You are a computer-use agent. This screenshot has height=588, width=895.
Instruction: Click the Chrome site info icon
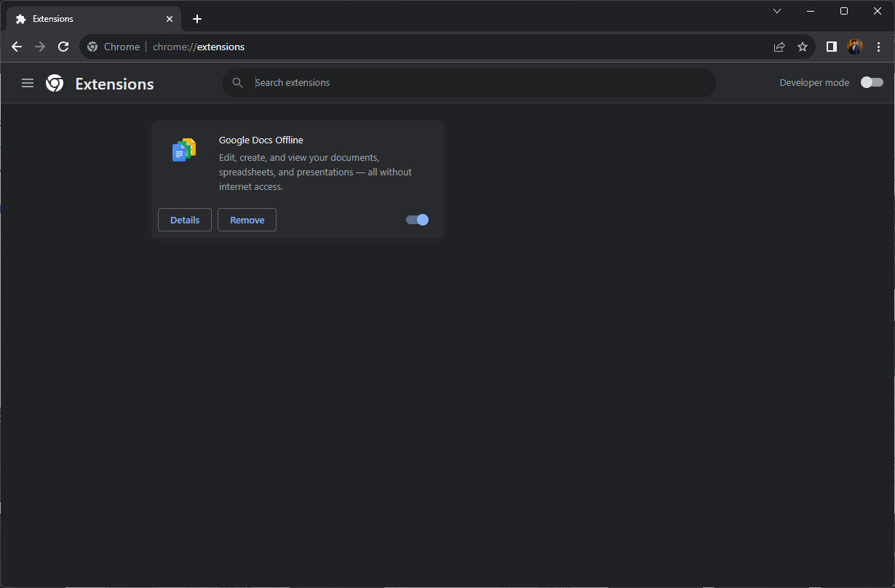(x=92, y=47)
